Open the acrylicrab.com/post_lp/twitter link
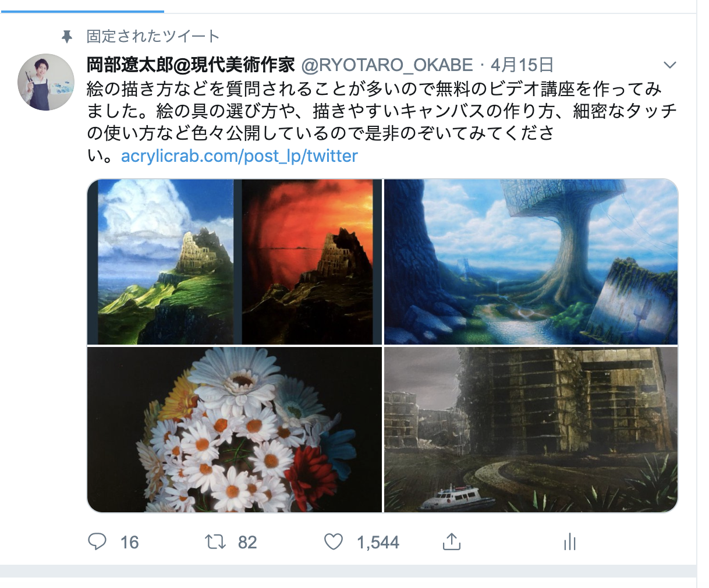This screenshot has height=588, width=709. tap(239, 156)
